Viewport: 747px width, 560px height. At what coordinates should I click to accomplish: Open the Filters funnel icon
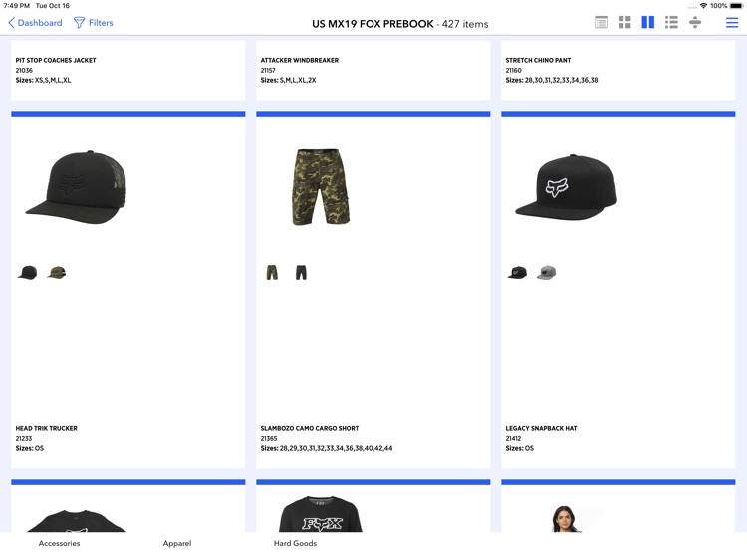79,22
